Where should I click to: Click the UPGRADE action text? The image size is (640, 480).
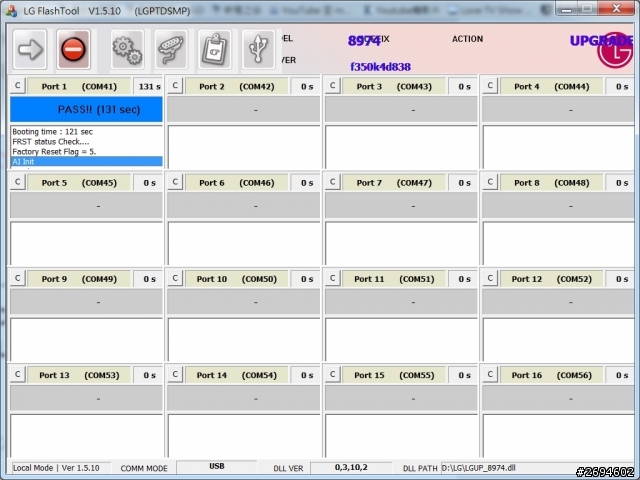(602, 41)
